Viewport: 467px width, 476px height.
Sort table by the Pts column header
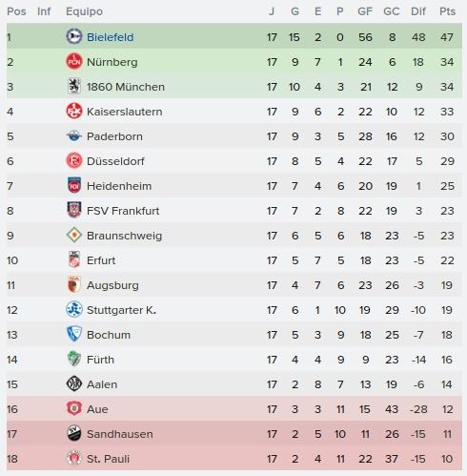(447, 11)
